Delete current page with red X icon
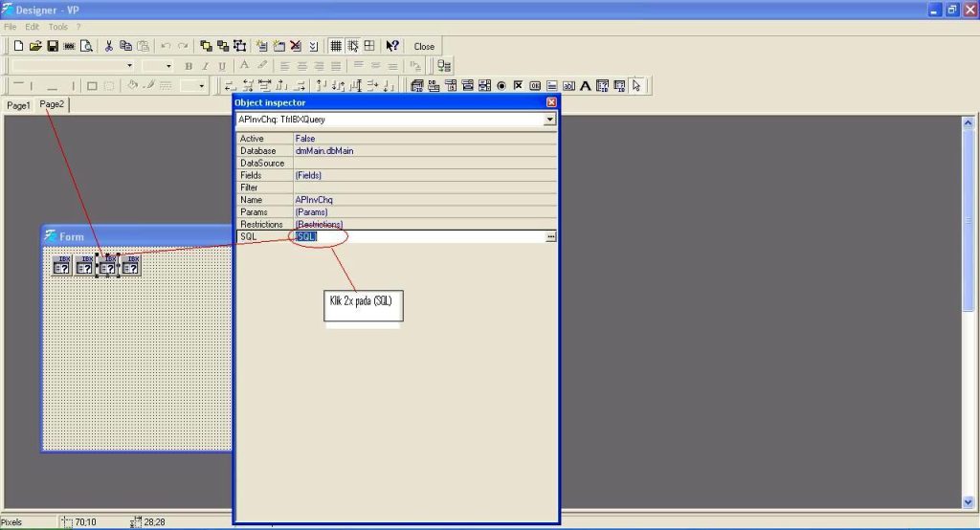Image resolution: width=980 pixels, height=530 pixels. pos(296,46)
